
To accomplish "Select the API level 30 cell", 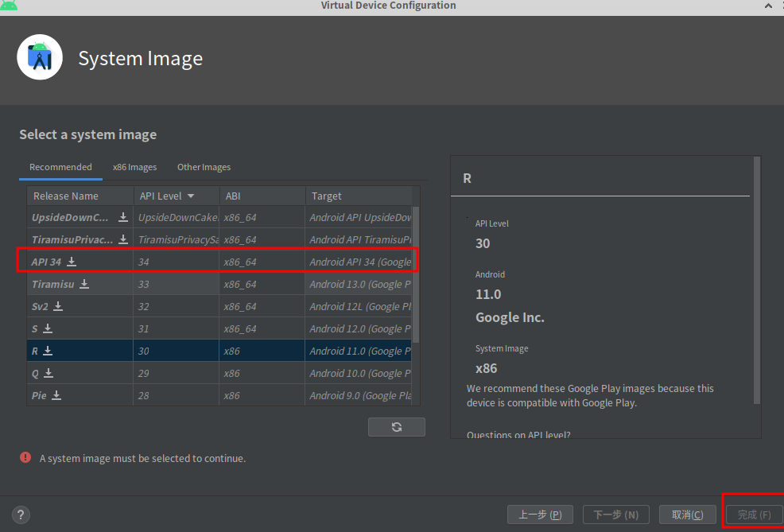I will [x=177, y=351].
